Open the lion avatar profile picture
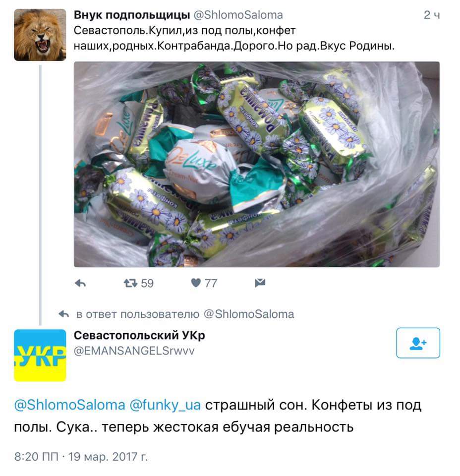 point(40,35)
